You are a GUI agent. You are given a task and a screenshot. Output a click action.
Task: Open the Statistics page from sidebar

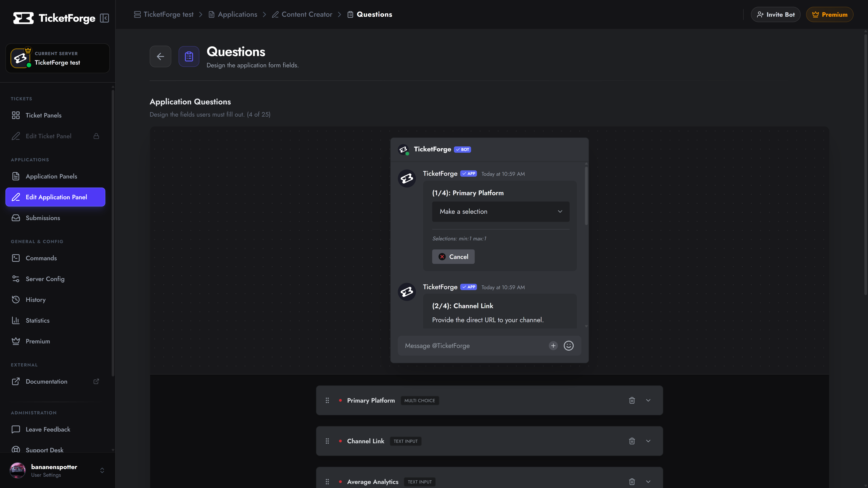55,320
